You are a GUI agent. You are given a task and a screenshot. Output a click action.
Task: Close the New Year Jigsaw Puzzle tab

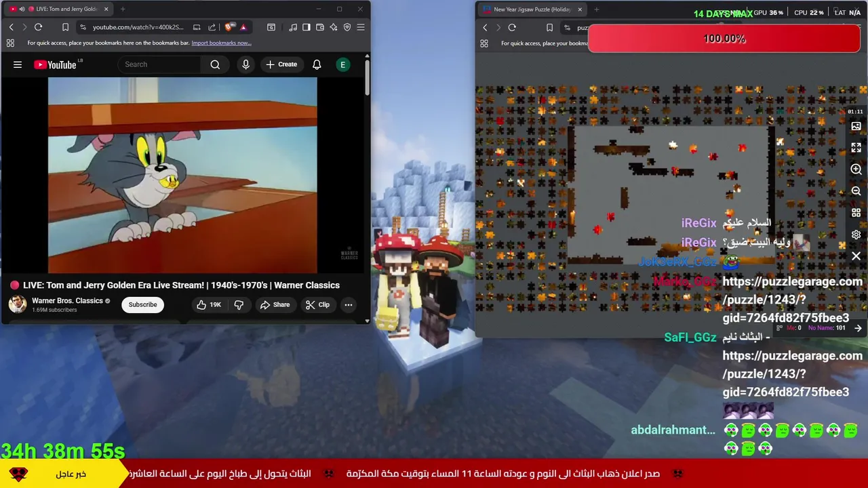pyautogui.click(x=580, y=9)
